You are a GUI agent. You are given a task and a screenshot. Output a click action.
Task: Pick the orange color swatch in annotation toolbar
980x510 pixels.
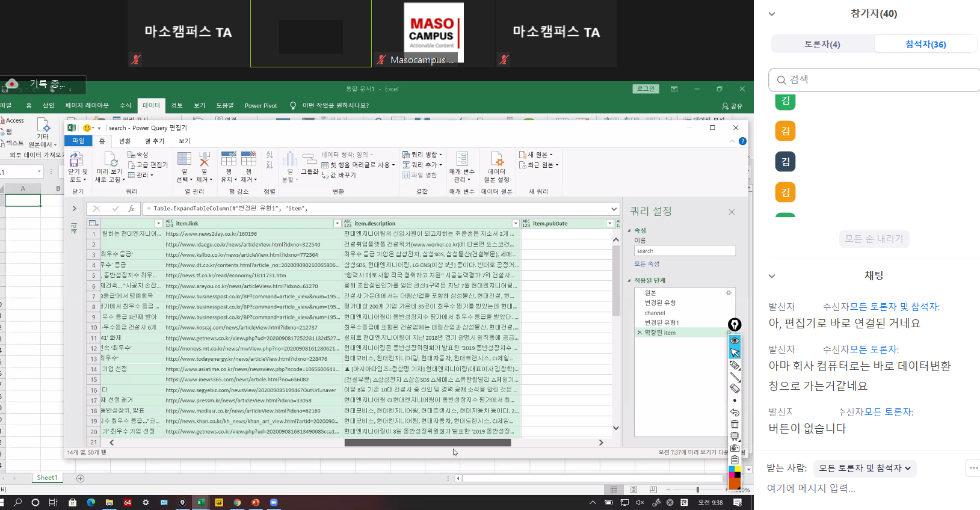click(x=735, y=484)
